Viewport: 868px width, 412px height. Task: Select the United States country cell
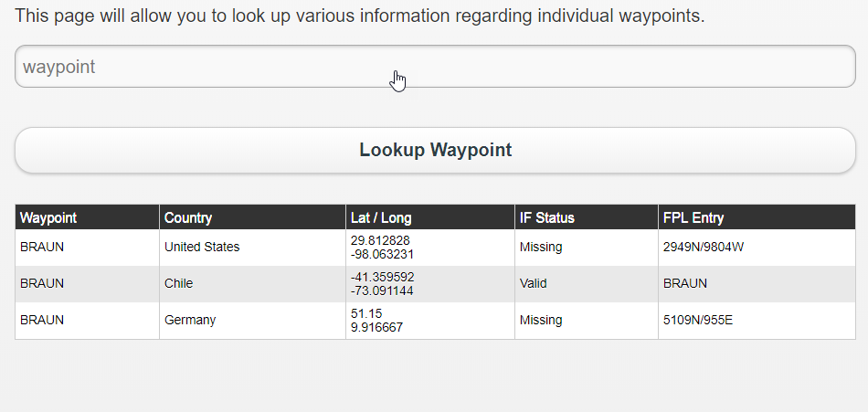pyautogui.click(x=202, y=247)
